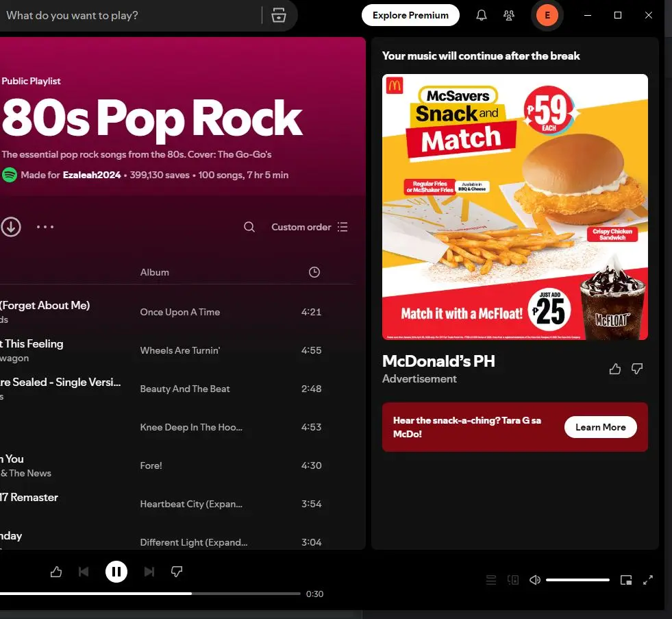The width and height of the screenshot is (672, 619).
Task: Open the '& The News' artist link
Action: click(26, 473)
